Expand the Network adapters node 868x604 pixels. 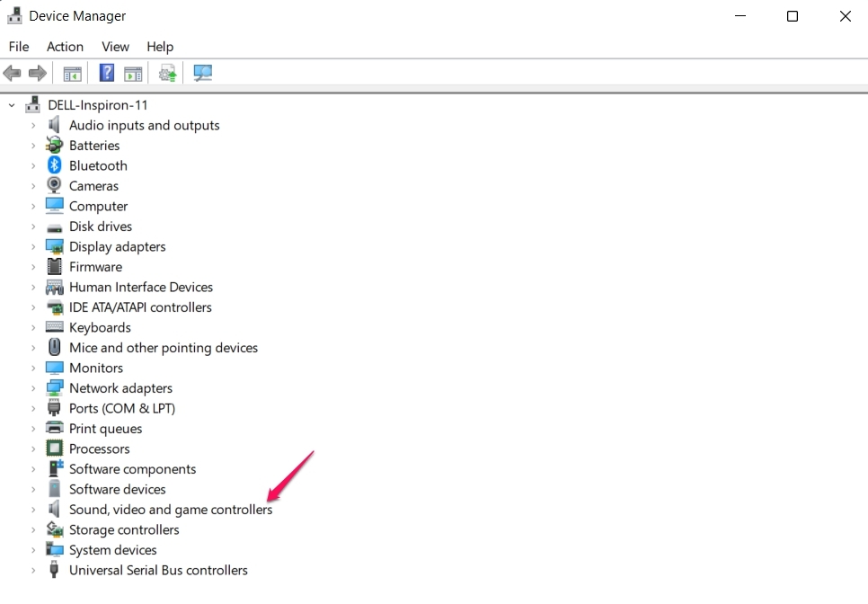(x=33, y=388)
